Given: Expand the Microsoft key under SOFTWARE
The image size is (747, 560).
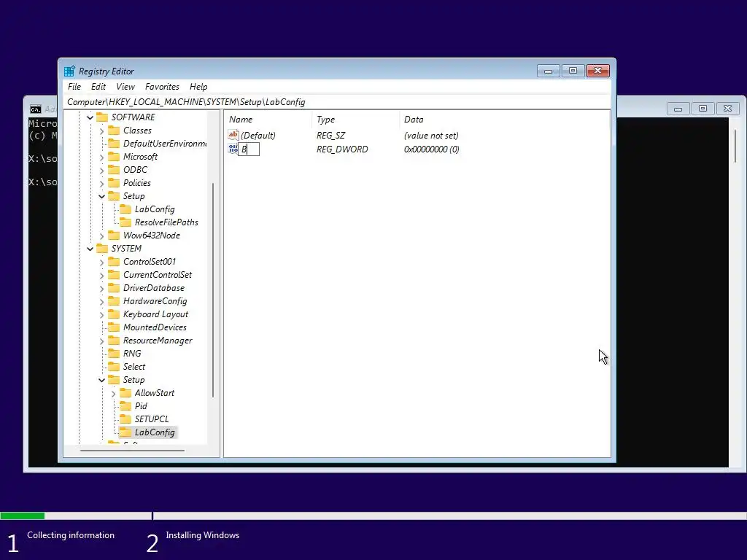Looking at the screenshot, I should pyautogui.click(x=101, y=157).
